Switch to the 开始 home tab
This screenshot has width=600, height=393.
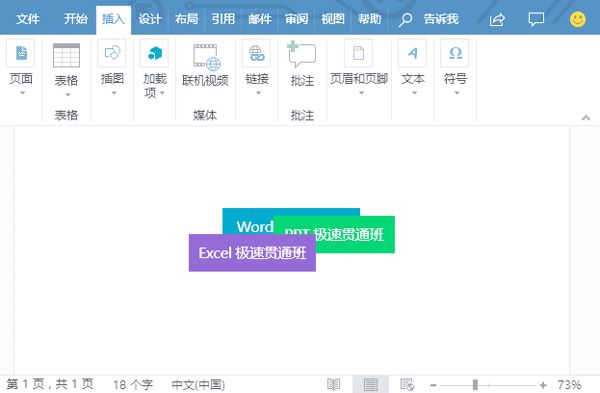(75, 19)
